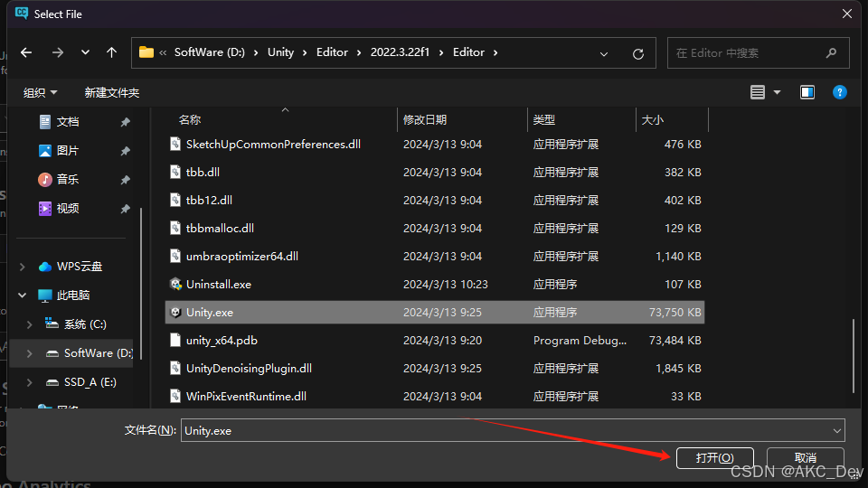The height and width of the screenshot is (488, 868).
Task: Select the Uninstall.exe file
Action: (x=435, y=285)
